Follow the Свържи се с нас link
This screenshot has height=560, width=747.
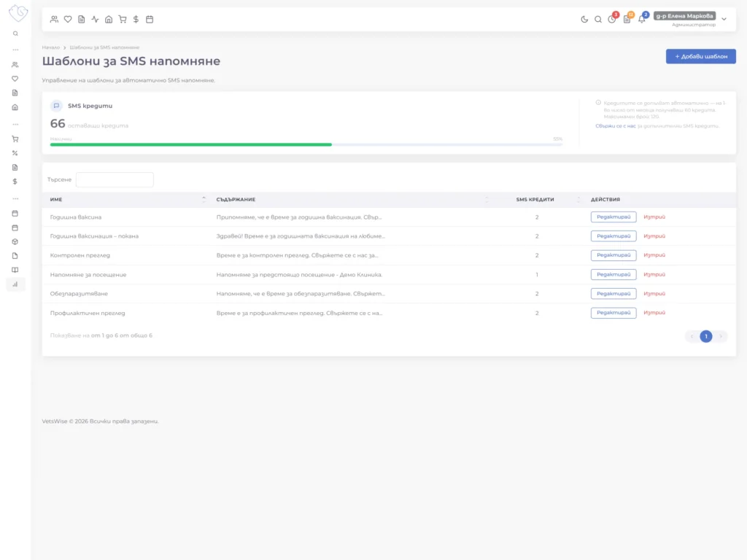(616, 126)
